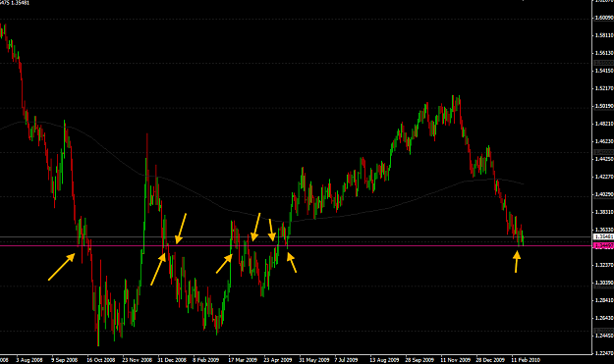
Task: Click the '9 Sep 2008' date label
Action: pos(64,360)
